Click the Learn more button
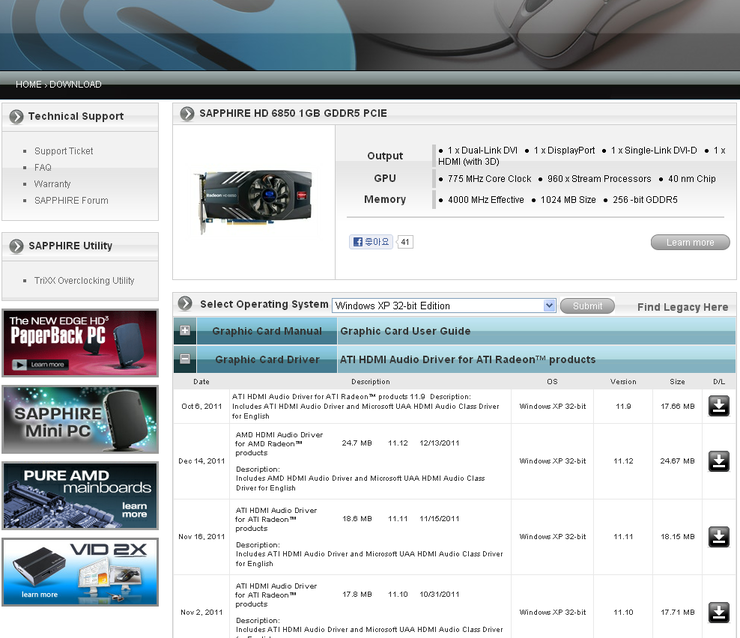 pyautogui.click(x=690, y=242)
